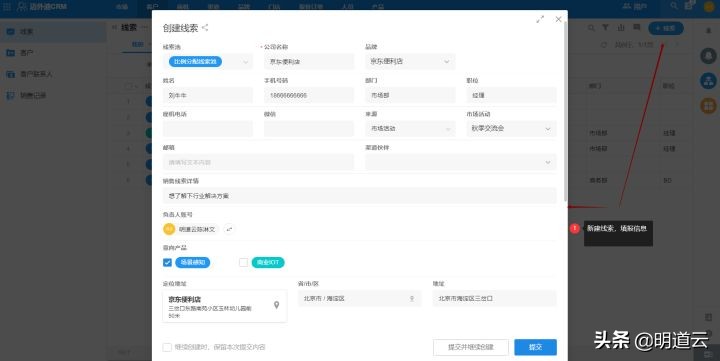Open the user avatar in the top-right header
Image resolution: width=720 pixels, height=361 pixels.
point(709,6)
